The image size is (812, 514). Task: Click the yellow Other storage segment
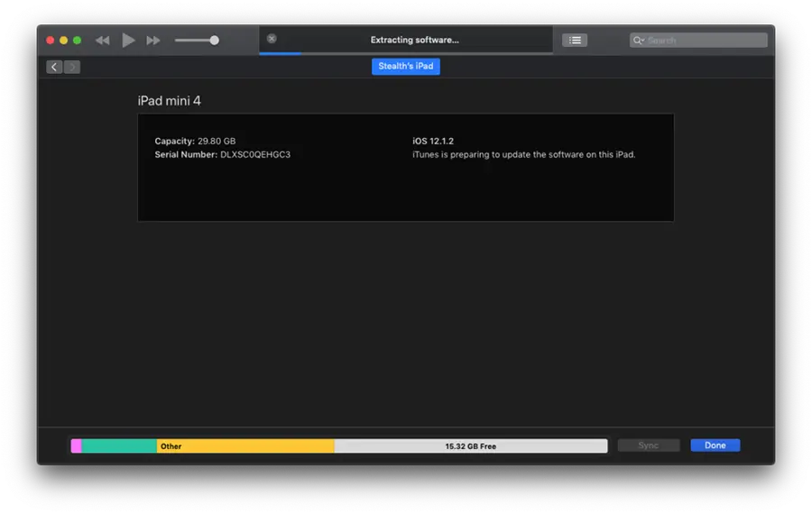(x=245, y=446)
